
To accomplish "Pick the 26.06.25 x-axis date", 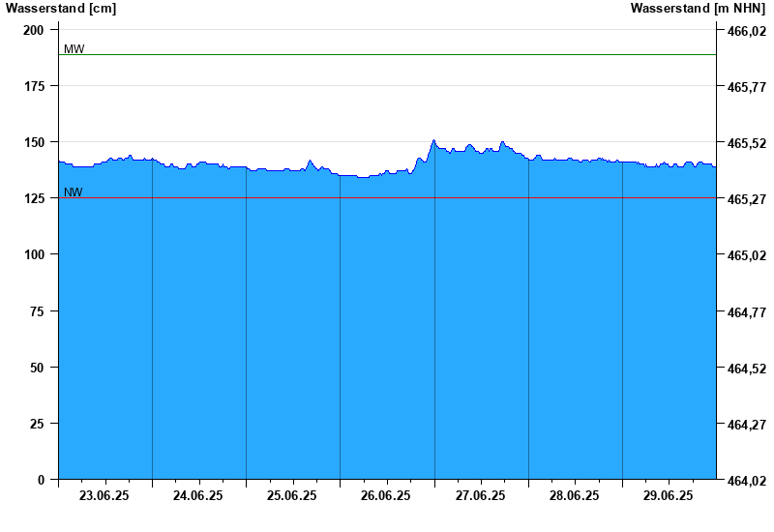I will tap(386, 496).
